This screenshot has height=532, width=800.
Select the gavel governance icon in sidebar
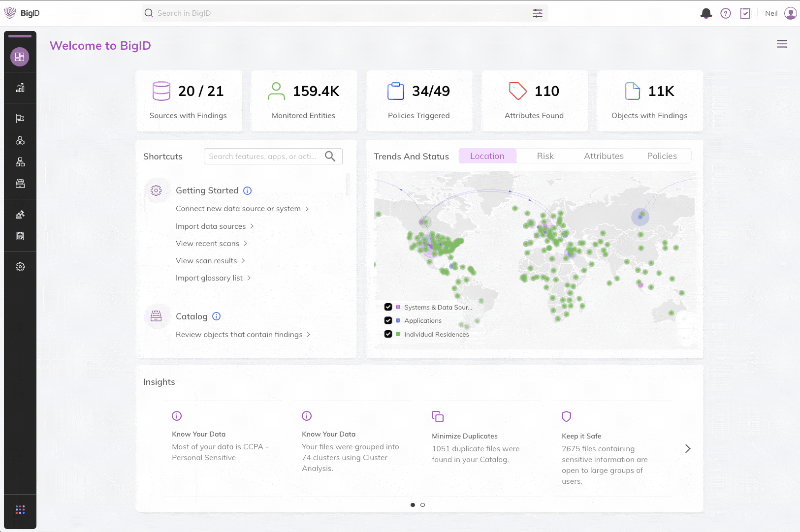point(20,215)
